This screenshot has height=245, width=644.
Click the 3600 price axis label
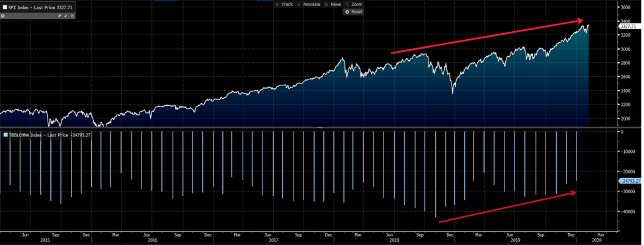tap(625, 7)
